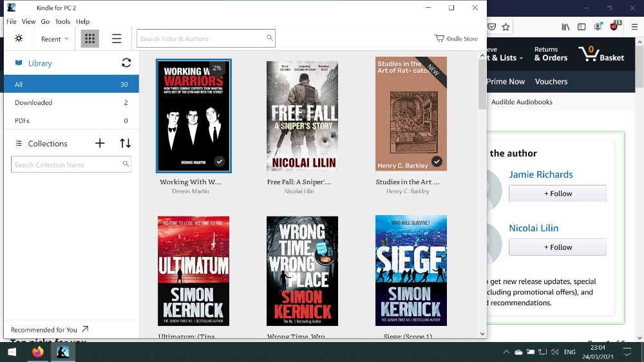Toggle Firefox sidebar icon
644x362 pixels.
pyautogui.click(x=582, y=26)
